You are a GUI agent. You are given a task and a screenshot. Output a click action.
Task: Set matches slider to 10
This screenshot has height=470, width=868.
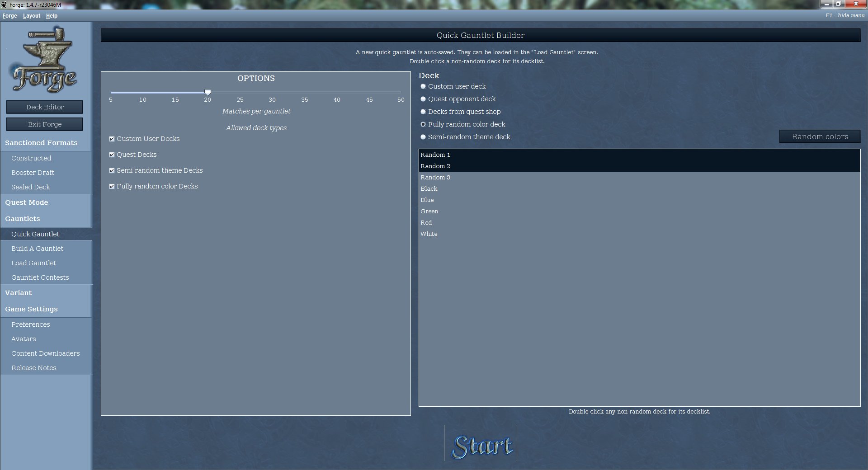point(143,92)
